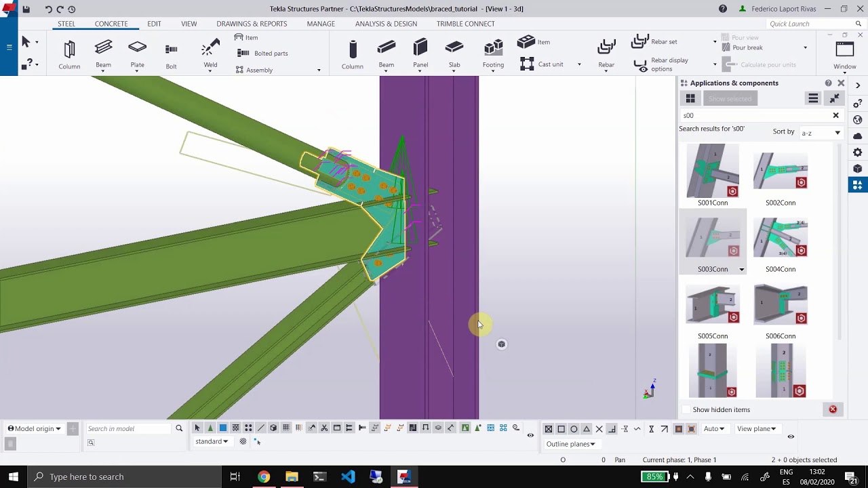
Task: Select the steel Column tool
Action: 69,54
